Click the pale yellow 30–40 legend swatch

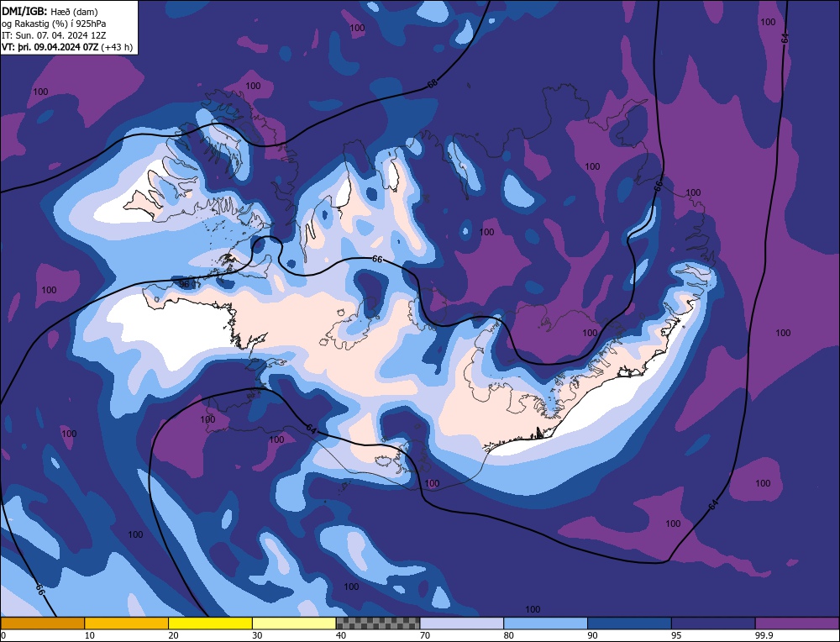pos(294,624)
